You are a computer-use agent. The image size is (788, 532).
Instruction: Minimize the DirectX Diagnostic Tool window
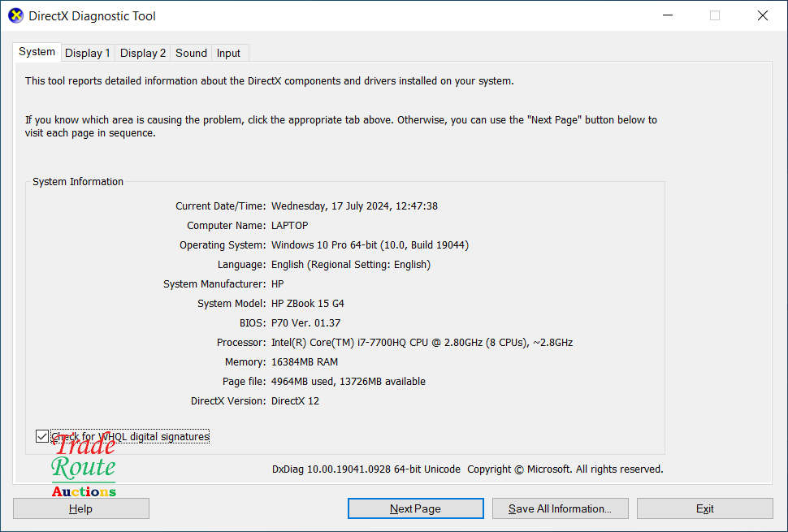coord(667,15)
